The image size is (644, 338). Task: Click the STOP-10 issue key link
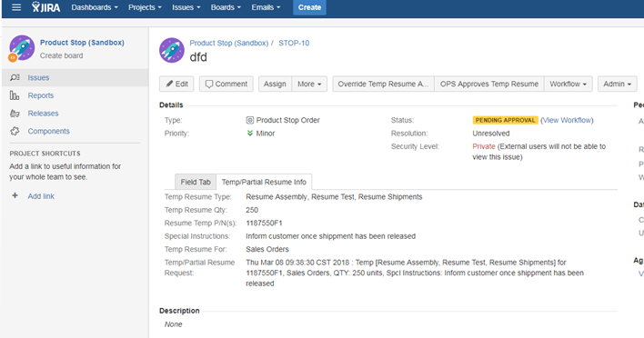pyautogui.click(x=294, y=43)
